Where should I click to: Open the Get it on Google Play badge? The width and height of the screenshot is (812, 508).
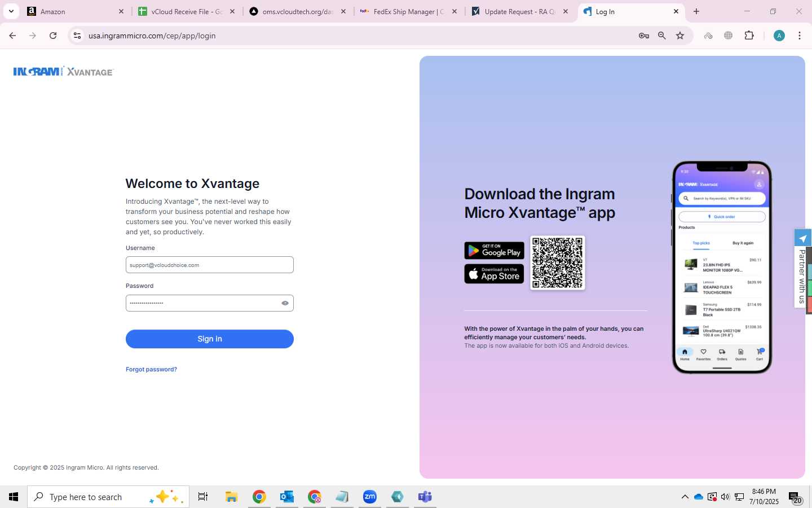(494, 251)
